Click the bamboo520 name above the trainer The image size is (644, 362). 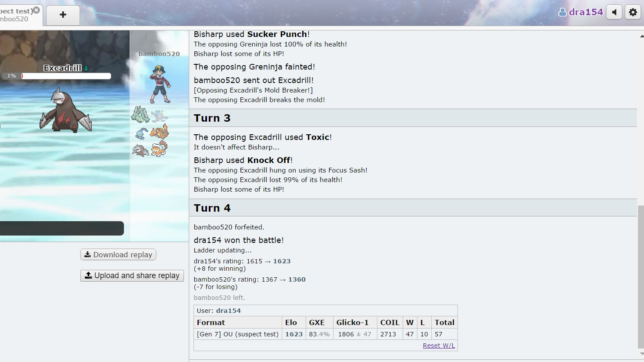click(x=159, y=54)
